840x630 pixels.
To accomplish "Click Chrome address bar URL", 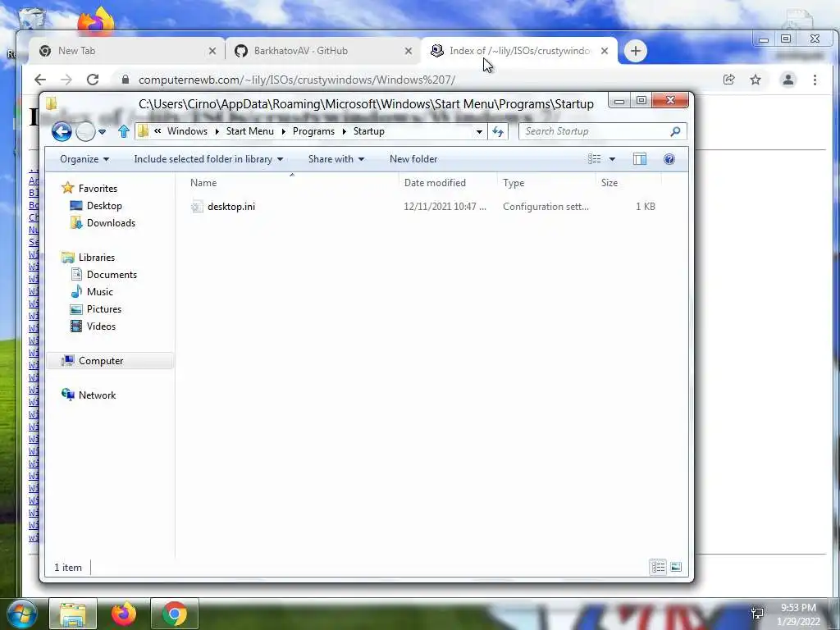I will pos(297,80).
